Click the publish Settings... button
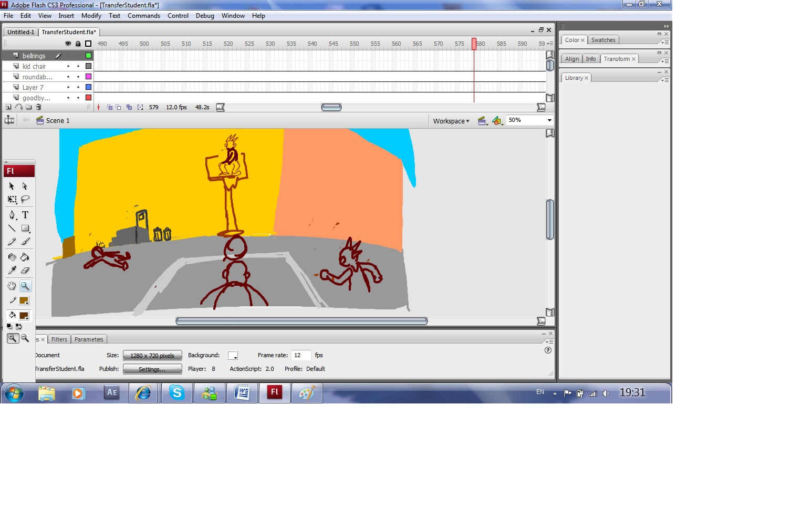 152,369
